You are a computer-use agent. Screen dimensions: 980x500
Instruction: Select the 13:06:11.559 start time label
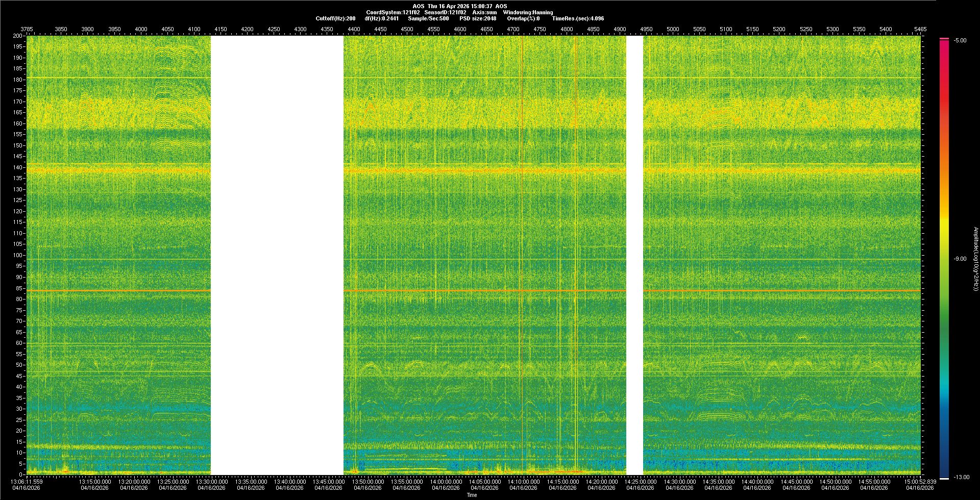[27, 482]
